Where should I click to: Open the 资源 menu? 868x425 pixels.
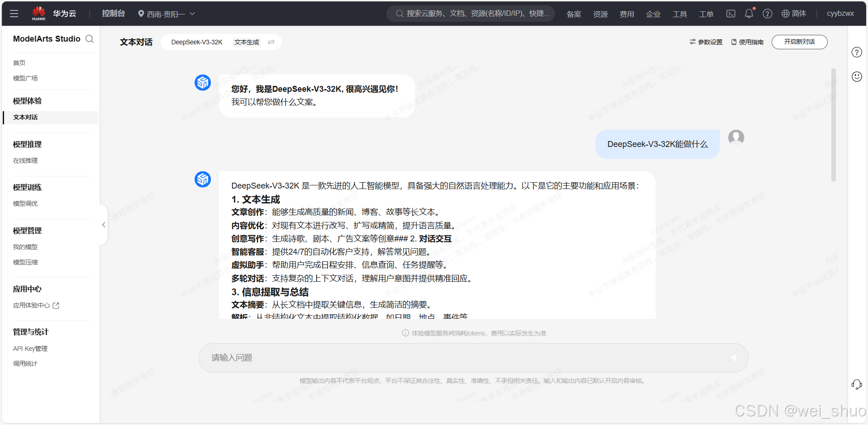pyautogui.click(x=601, y=14)
